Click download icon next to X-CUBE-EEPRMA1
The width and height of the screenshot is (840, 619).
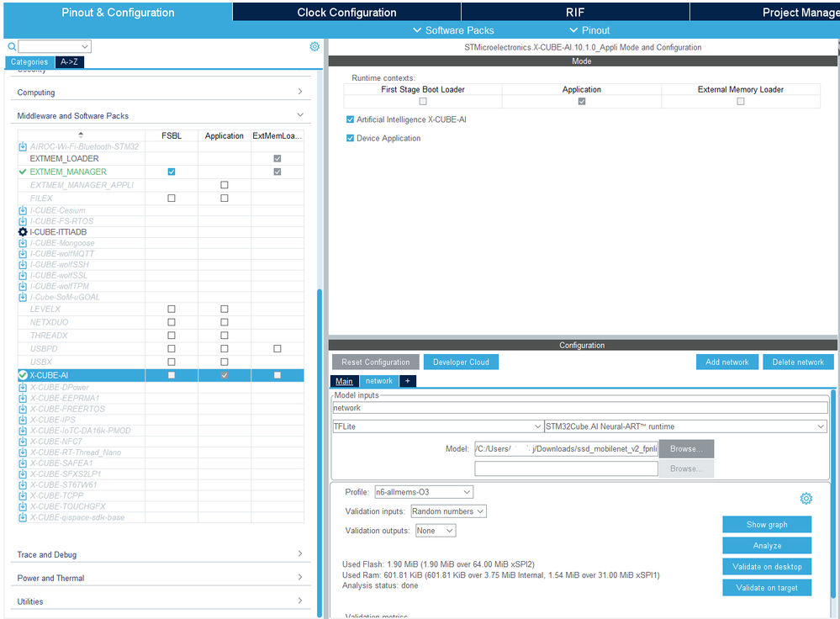point(23,398)
